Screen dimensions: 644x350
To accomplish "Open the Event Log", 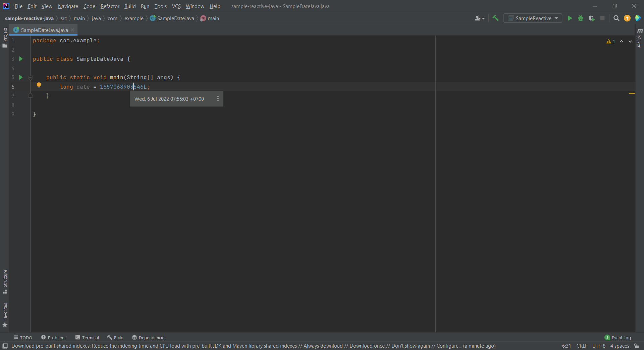I will (x=618, y=338).
